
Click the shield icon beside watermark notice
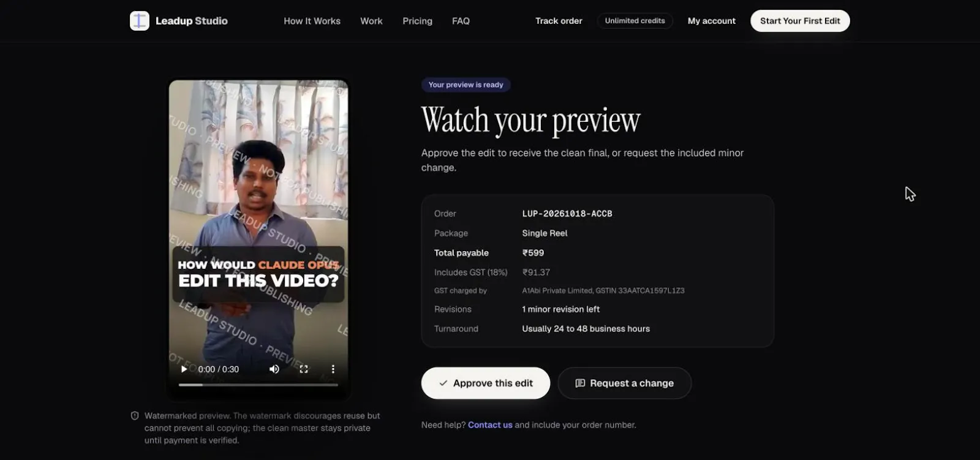[135, 416]
